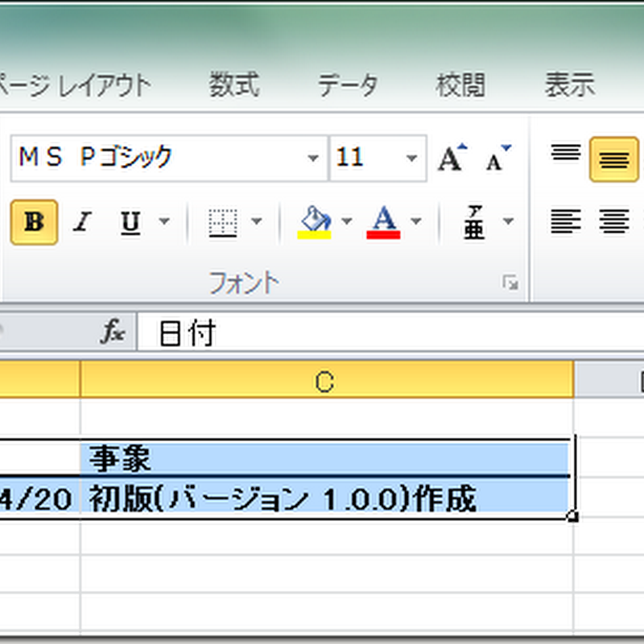The height and width of the screenshot is (644, 644).
Task: Open font color dropdown arrow
Action: point(416,222)
